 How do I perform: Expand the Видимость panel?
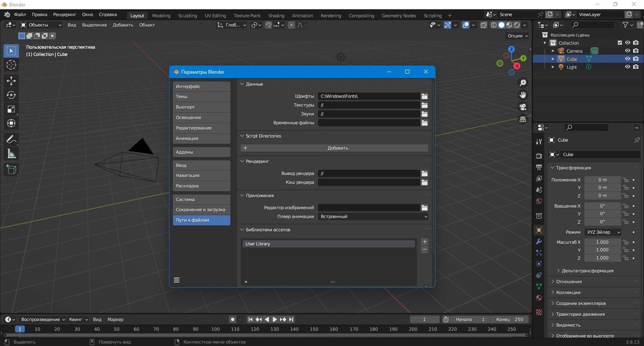(x=568, y=325)
